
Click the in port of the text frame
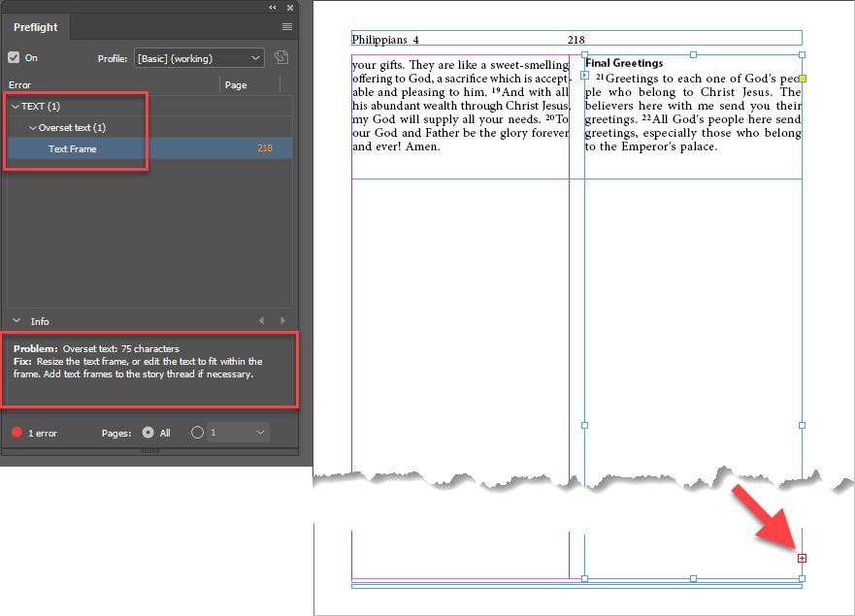584,76
